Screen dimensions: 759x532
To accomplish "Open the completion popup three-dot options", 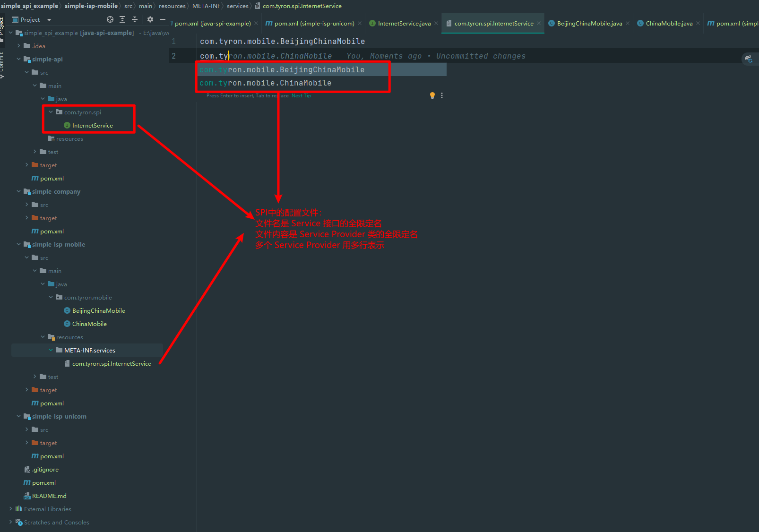I will (x=442, y=95).
